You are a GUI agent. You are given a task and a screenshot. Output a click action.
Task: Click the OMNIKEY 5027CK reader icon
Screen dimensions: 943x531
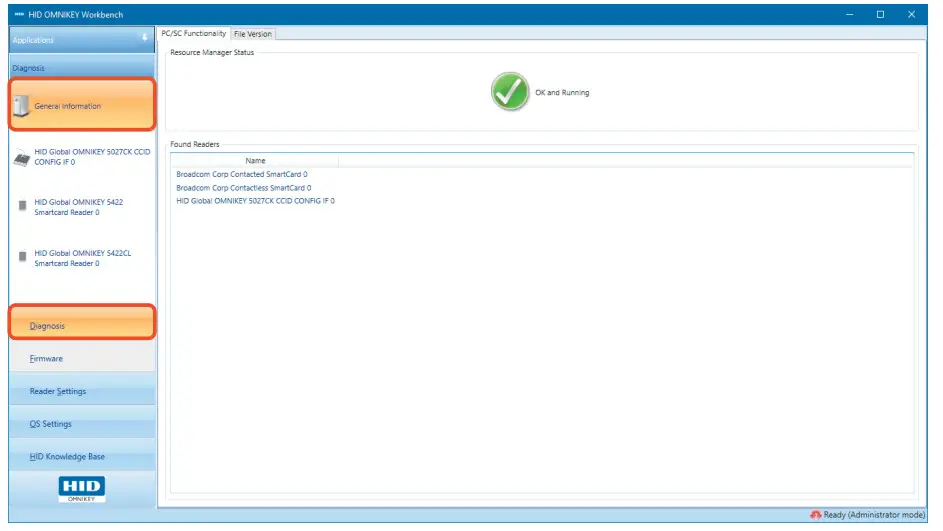[x=22, y=158]
